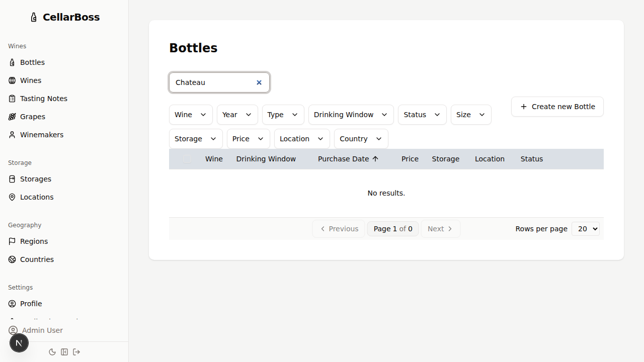Open Storages from the Storage section
Screen dimensions: 644x362
click(12, 179)
